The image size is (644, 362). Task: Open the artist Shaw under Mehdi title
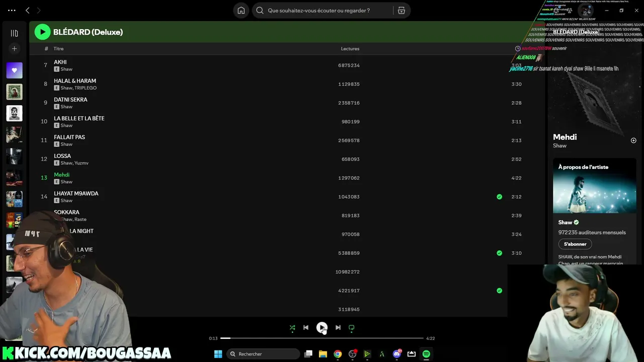(x=559, y=146)
